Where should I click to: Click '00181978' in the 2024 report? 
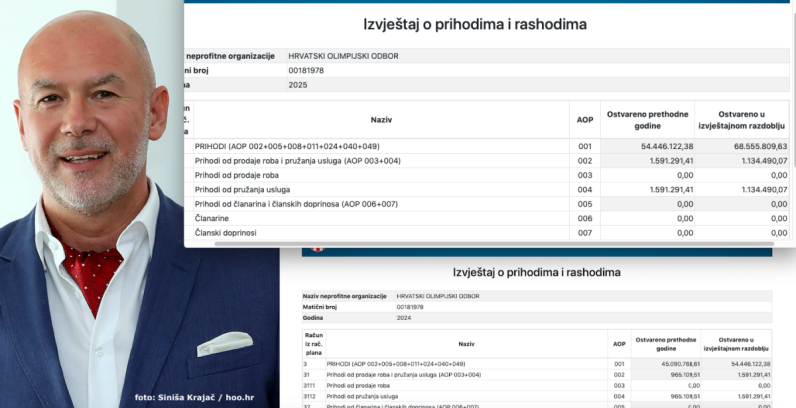click(410, 307)
